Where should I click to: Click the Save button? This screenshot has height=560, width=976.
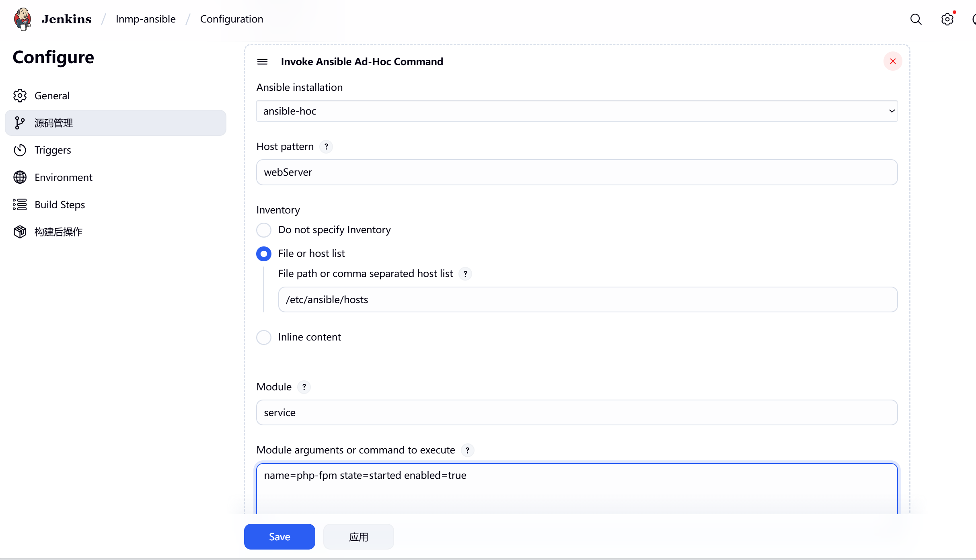[279, 537]
